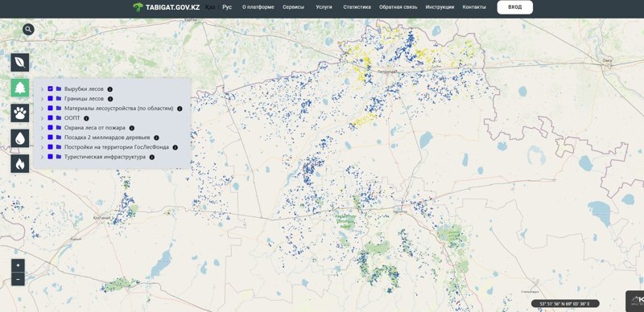The image size is (644, 312).
Task: Zoom in the map with plus
Action: pyautogui.click(x=18, y=265)
